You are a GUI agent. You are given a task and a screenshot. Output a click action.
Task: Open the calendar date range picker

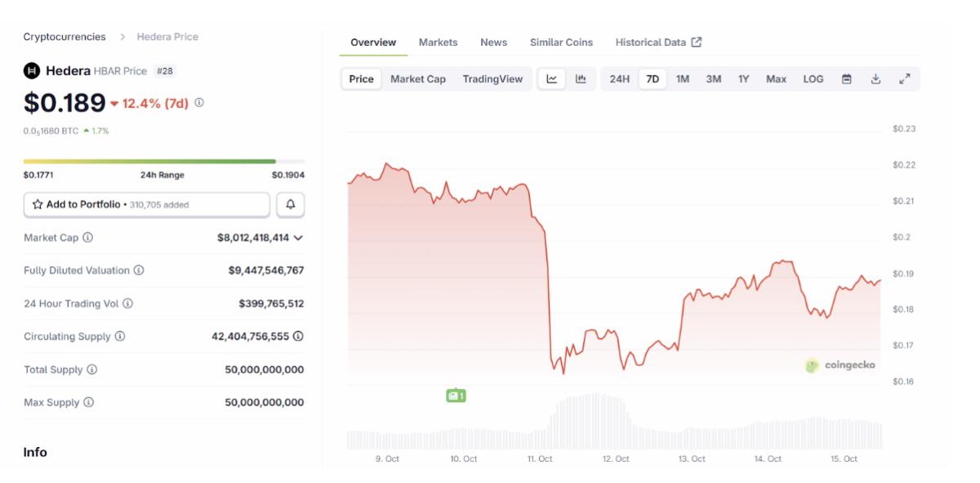click(847, 79)
